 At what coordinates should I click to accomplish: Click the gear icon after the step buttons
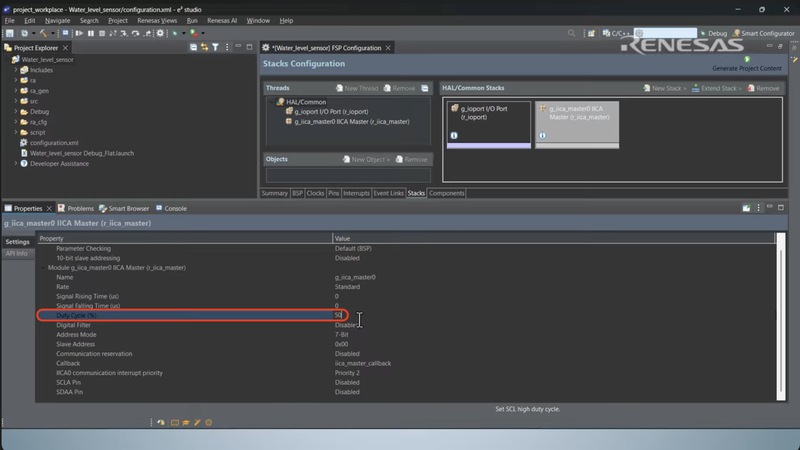[160, 33]
